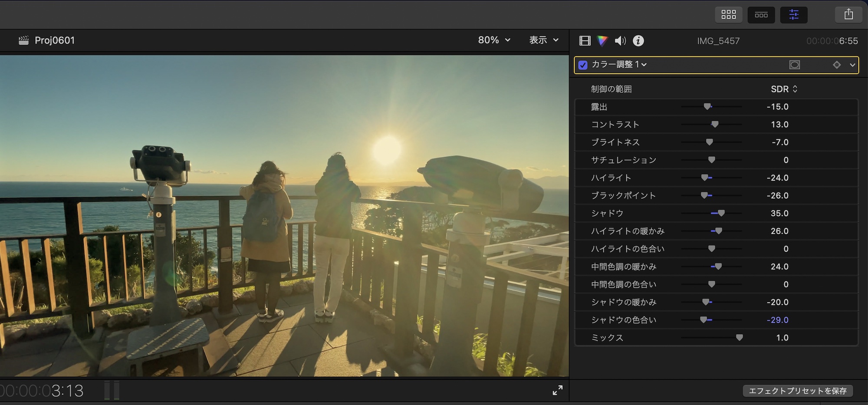This screenshot has width=868, height=405.
Task: Click the シャドウの色合い value field
Action: click(x=777, y=320)
